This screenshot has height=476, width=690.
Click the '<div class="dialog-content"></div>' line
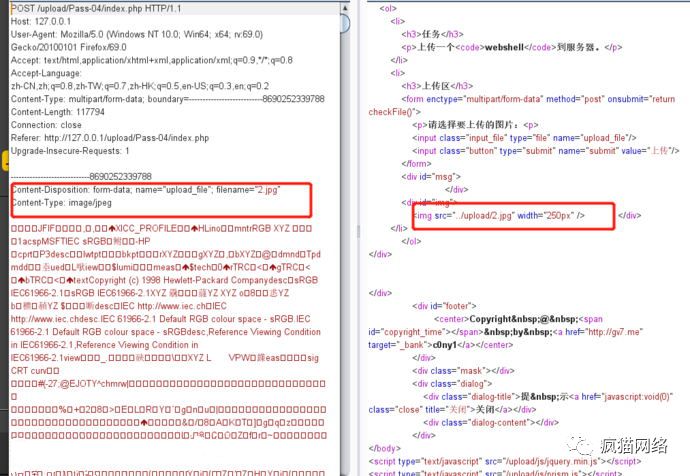point(491,423)
